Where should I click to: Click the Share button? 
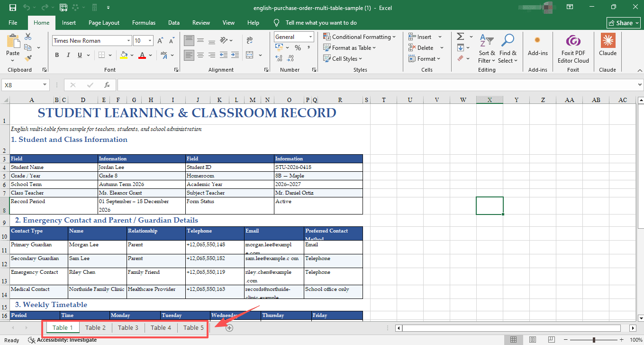[624, 23]
